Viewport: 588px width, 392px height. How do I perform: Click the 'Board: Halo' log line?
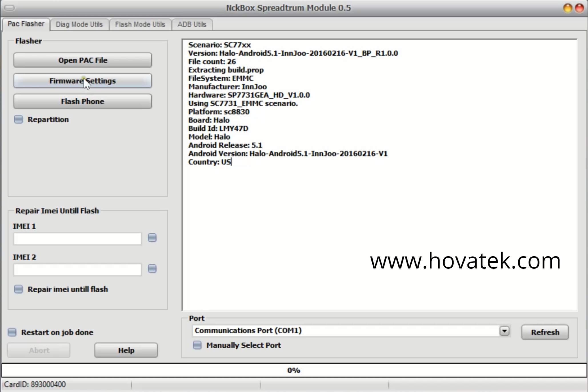(209, 120)
